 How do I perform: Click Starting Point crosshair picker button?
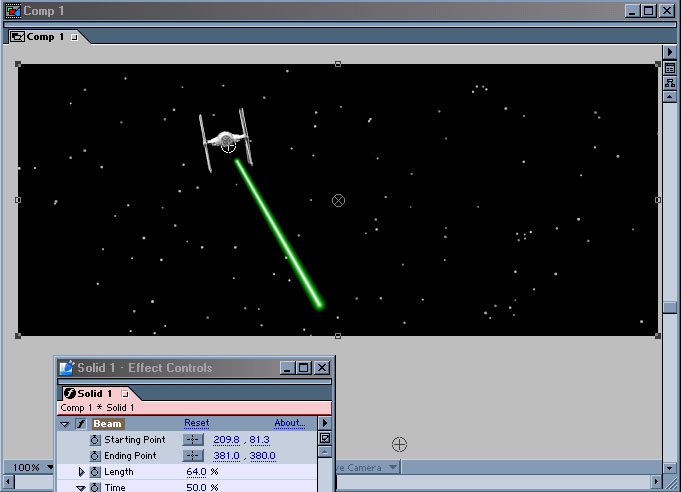[193, 440]
